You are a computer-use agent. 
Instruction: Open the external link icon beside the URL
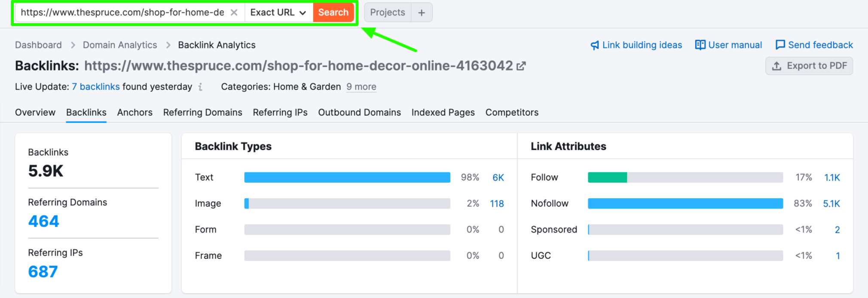pos(521,66)
